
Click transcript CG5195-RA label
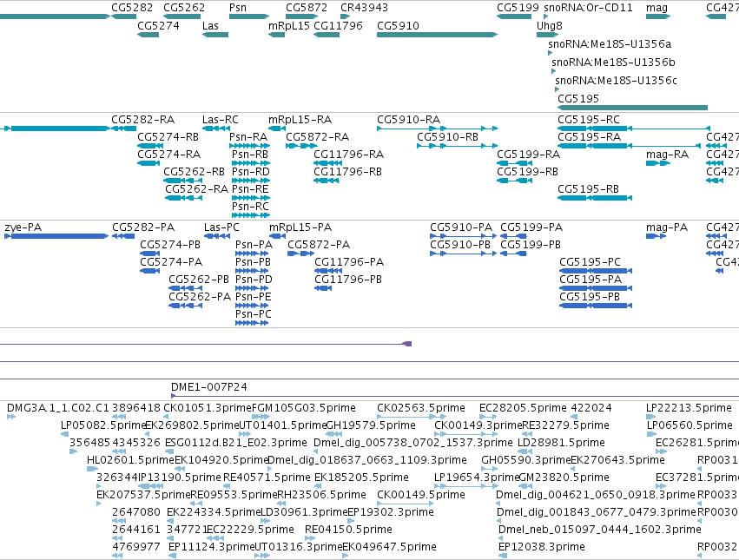(589, 136)
